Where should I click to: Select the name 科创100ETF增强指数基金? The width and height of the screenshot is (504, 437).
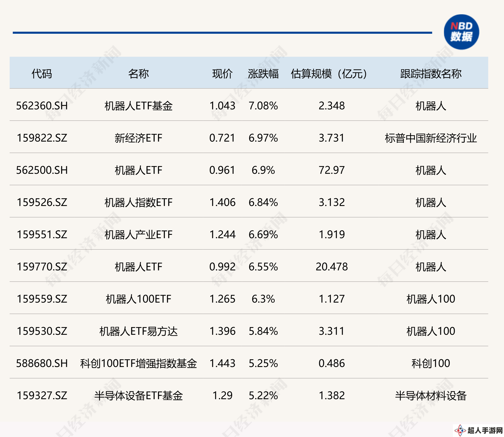(x=139, y=363)
